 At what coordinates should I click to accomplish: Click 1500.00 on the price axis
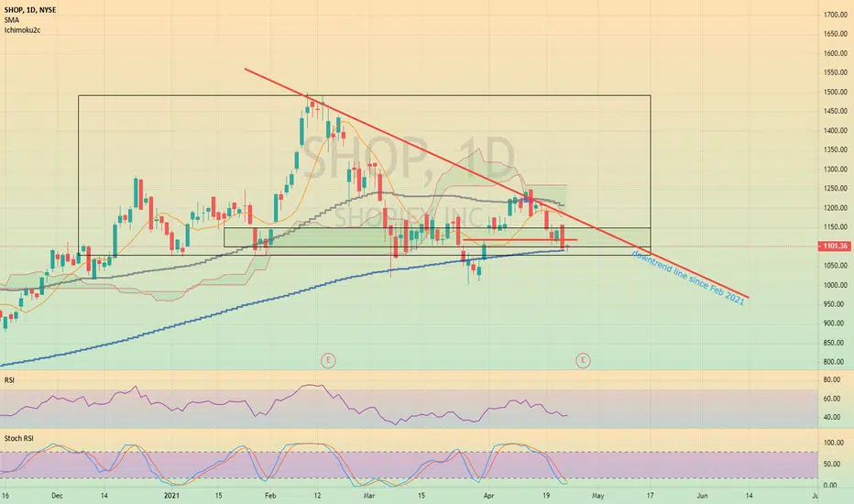(x=835, y=92)
